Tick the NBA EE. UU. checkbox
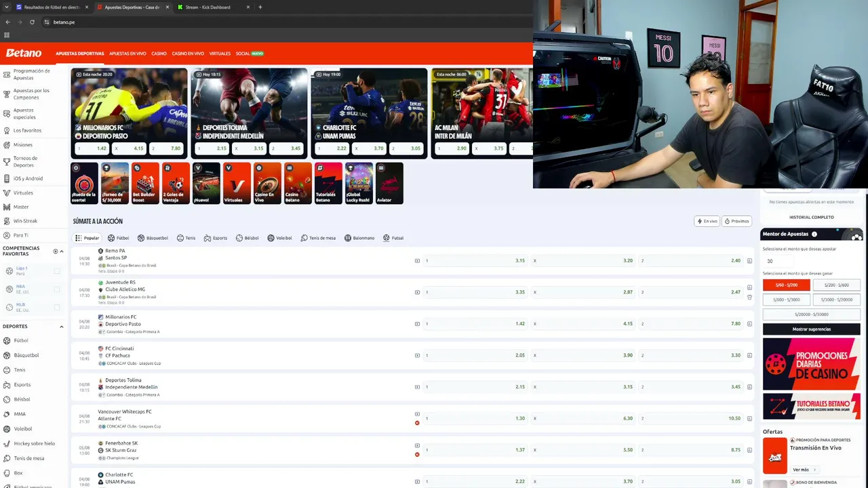 coord(57,289)
